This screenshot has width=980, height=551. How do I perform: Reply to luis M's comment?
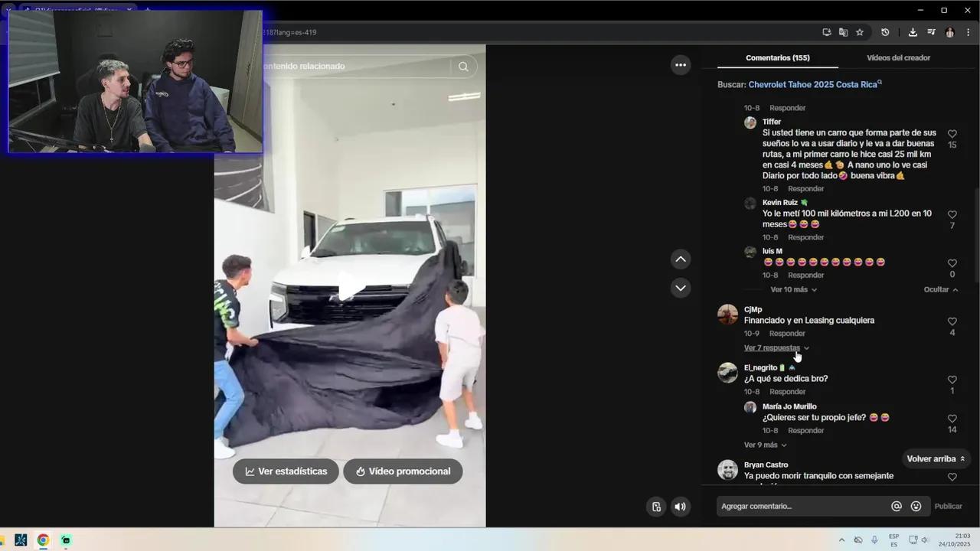(805, 275)
